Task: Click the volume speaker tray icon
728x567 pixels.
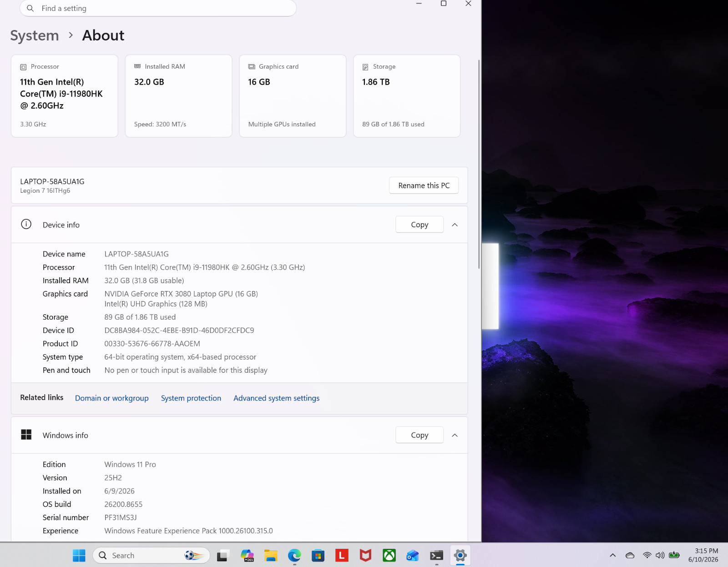Action: pos(660,555)
